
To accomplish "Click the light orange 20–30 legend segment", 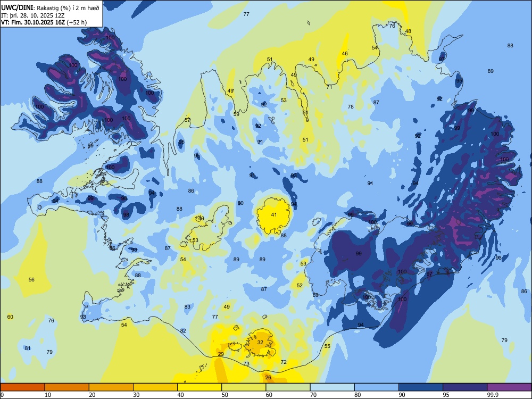I will click(111, 387).
